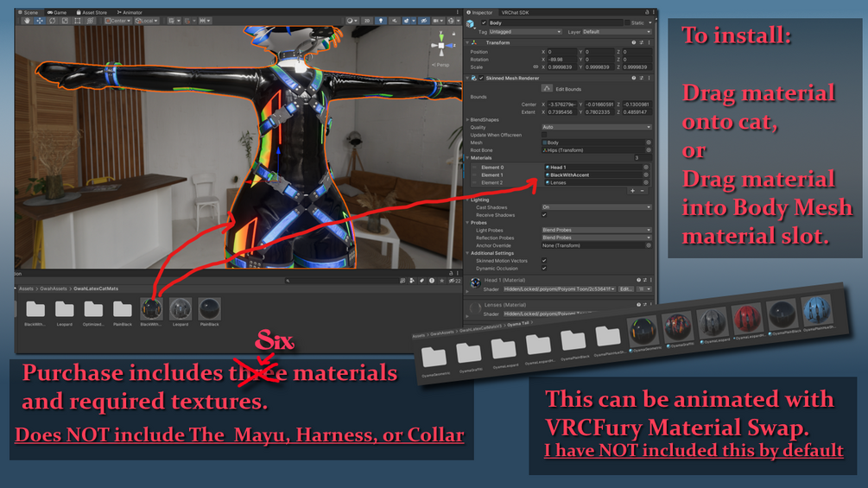Select the Move tool

(40, 21)
